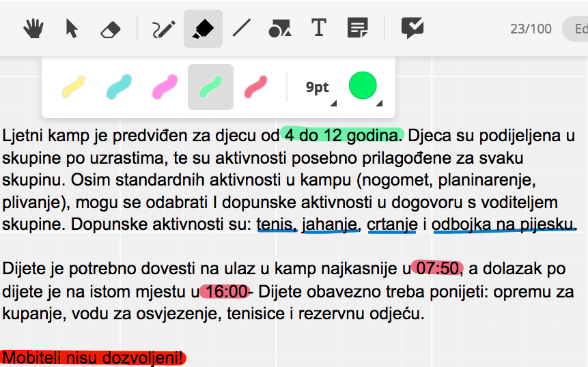The image size is (588, 367).
Task: Select the arrow pointer tool
Action: [71, 29]
